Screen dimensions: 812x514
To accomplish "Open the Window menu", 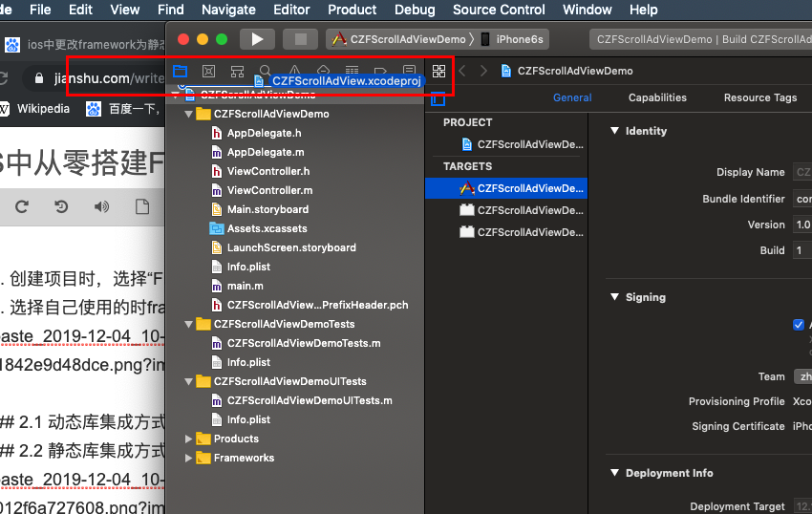I will 588,10.
